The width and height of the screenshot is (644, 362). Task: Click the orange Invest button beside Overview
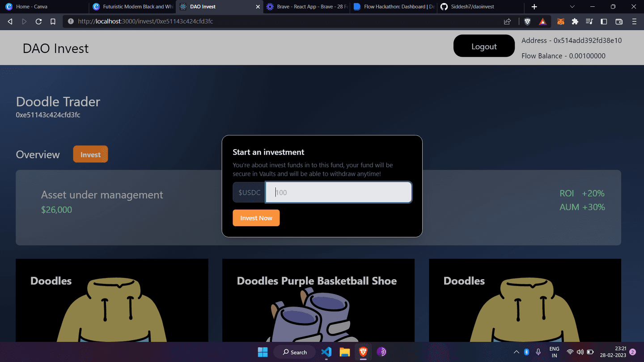click(x=90, y=154)
